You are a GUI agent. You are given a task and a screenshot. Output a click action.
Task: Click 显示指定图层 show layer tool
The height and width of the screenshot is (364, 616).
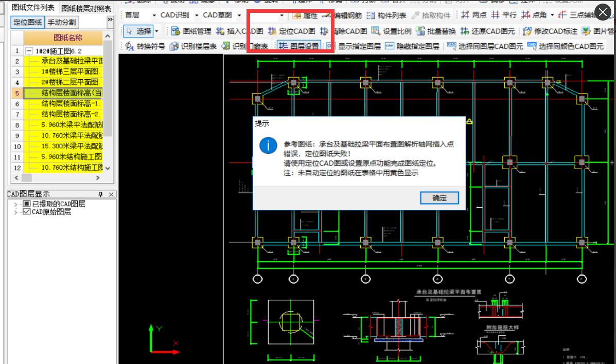(x=354, y=46)
